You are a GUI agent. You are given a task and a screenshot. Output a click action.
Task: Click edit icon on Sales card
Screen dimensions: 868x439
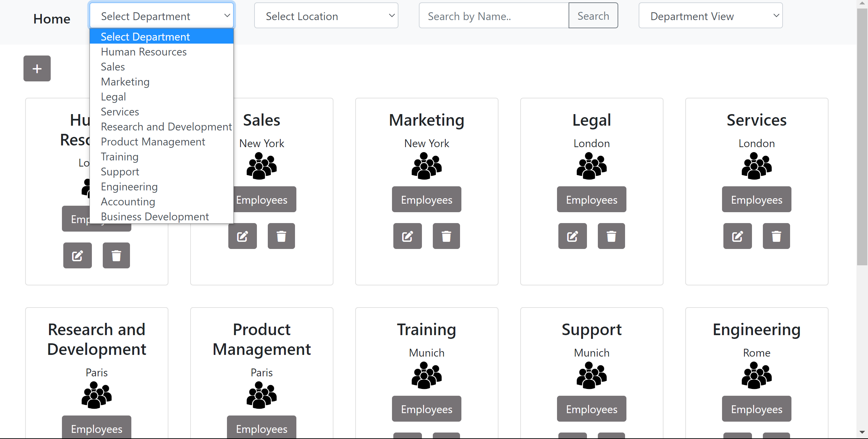pyautogui.click(x=242, y=236)
